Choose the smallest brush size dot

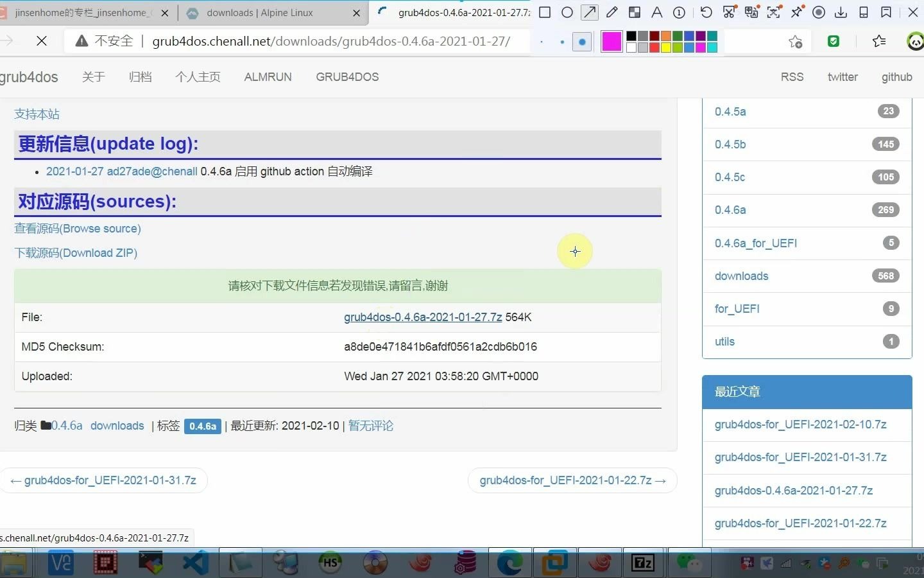tap(542, 42)
